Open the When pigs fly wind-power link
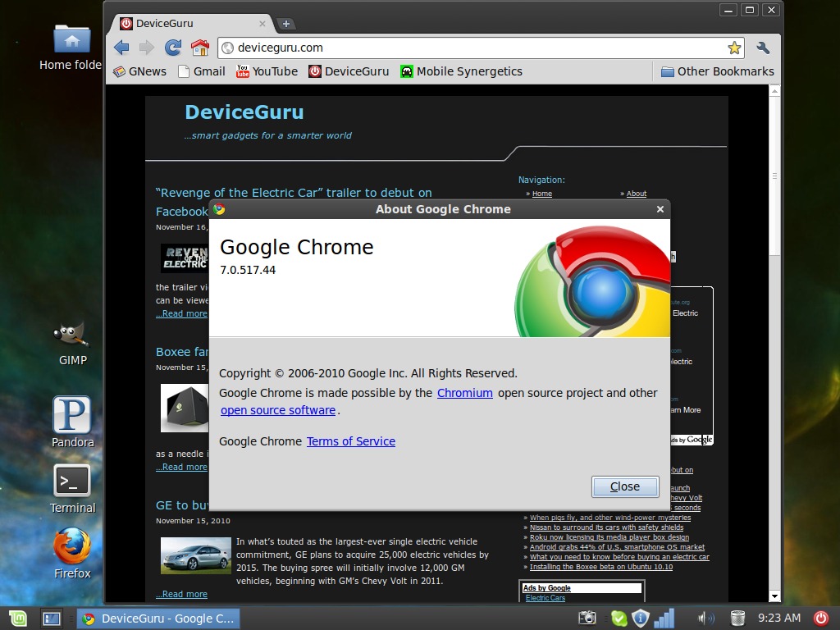The height and width of the screenshot is (630, 840). tap(610, 518)
